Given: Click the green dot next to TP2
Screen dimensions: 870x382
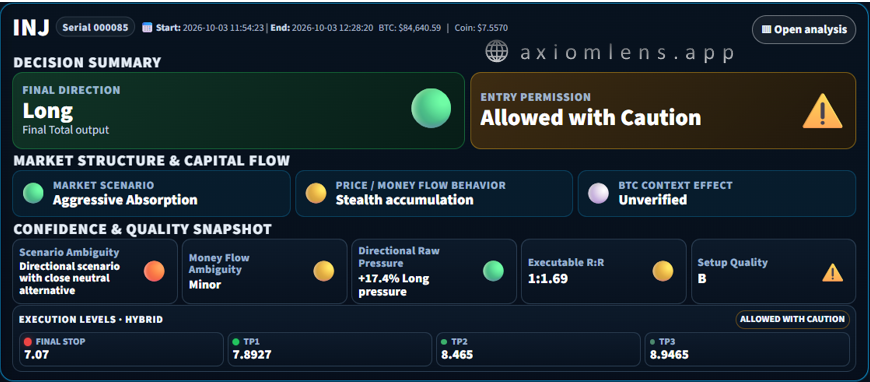Looking at the screenshot, I should [x=444, y=342].
